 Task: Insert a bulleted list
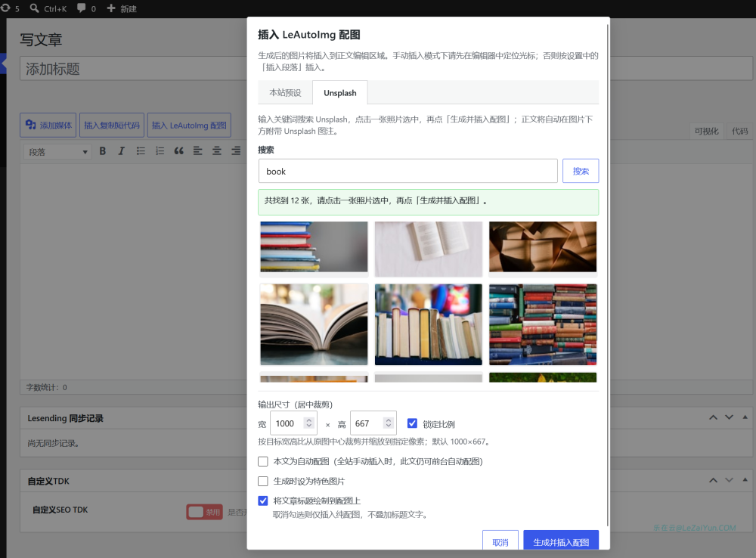point(141,151)
